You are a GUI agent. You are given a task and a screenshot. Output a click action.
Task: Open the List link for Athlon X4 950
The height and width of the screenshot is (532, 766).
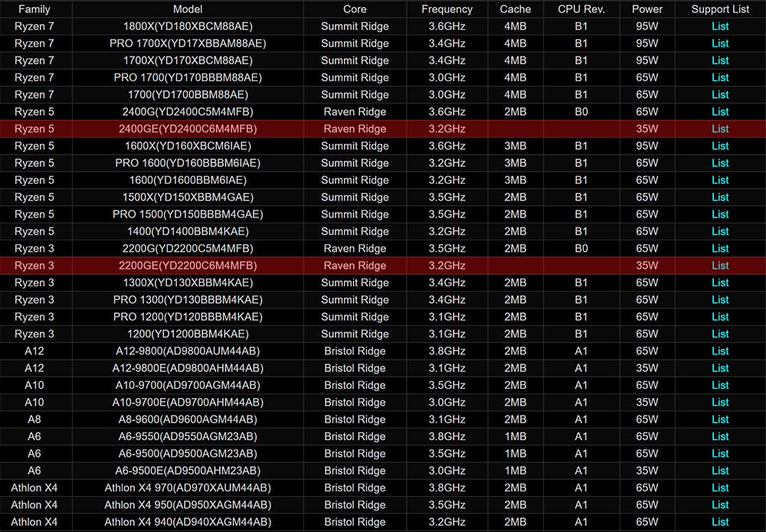720,504
